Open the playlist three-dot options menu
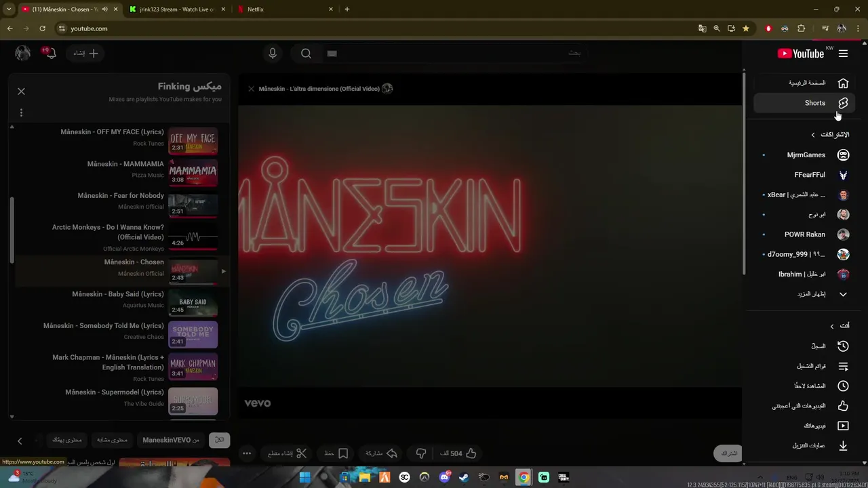This screenshot has width=868, height=488. point(21,113)
